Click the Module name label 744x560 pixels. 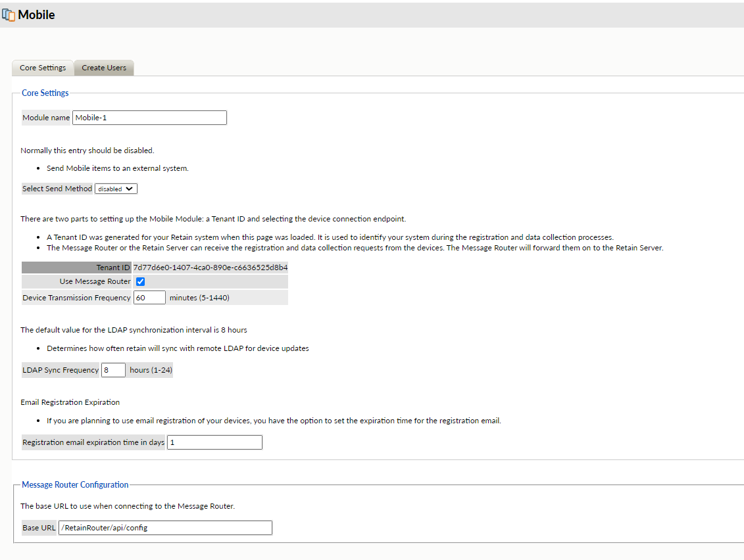coord(46,118)
